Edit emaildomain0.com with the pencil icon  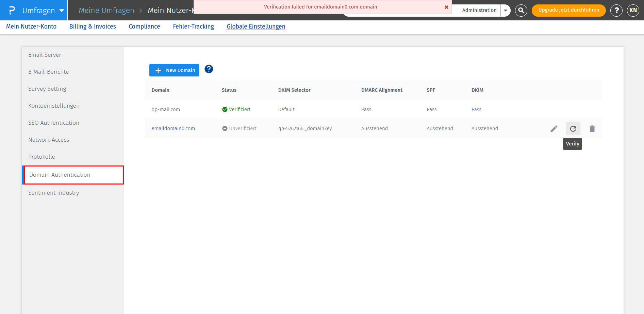(554, 129)
